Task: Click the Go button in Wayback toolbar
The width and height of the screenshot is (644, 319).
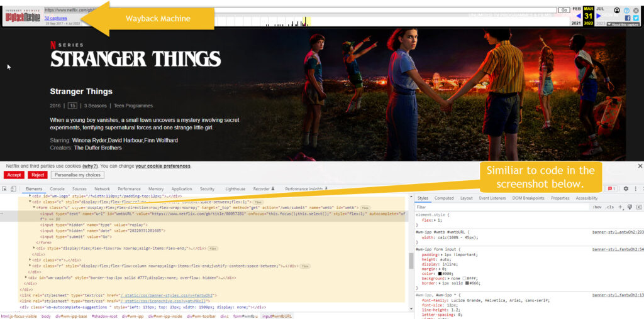Action: (x=564, y=10)
